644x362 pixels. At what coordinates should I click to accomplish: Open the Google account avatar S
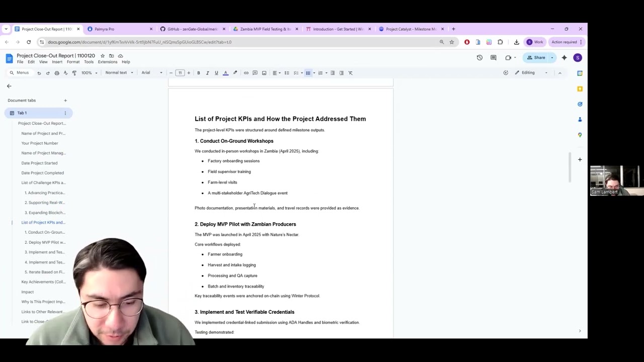coord(578,58)
